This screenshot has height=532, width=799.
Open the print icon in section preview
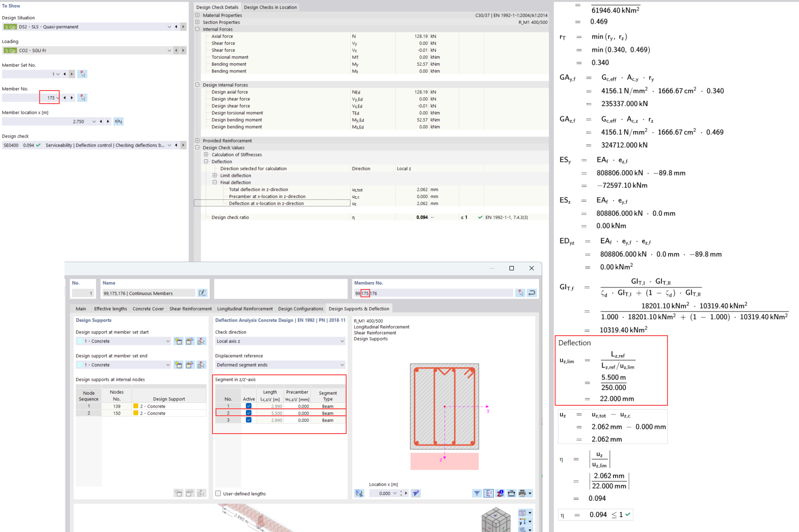pyautogui.click(x=523, y=493)
